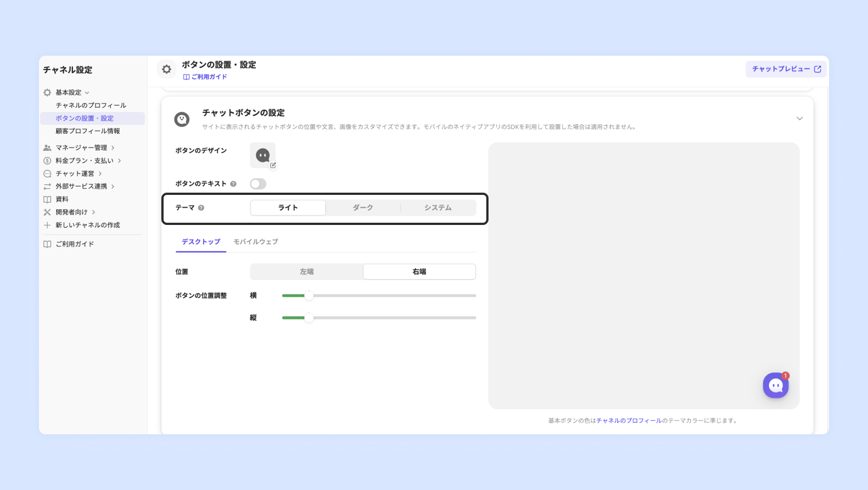868x490 pixels.
Task: Click the external-link icon in チャットプレビュー button
Action: click(817, 69)
